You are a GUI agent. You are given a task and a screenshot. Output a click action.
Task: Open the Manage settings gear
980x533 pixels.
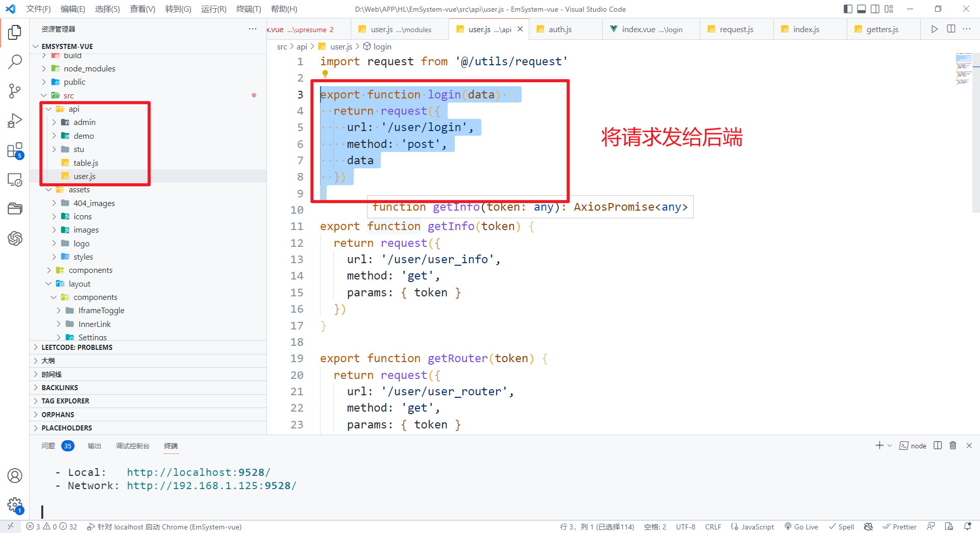(15, 505)
